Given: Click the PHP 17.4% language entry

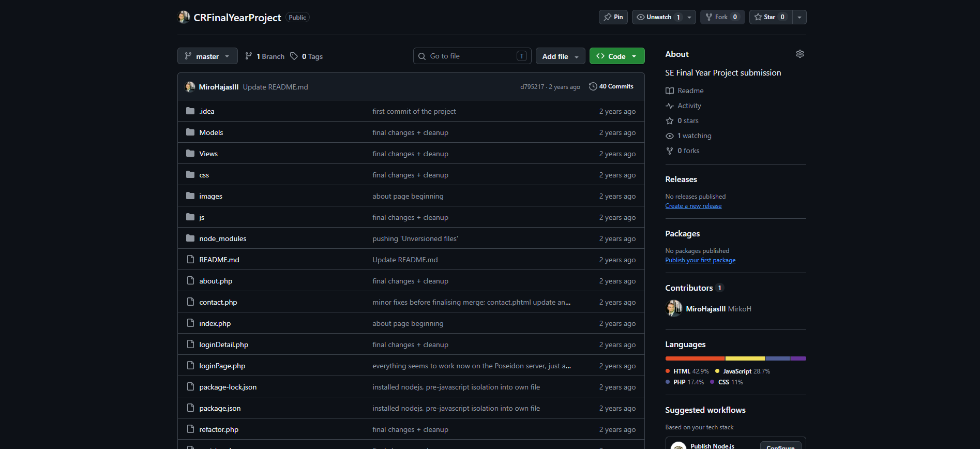Looking at the screenshot, I should [685, 382].
